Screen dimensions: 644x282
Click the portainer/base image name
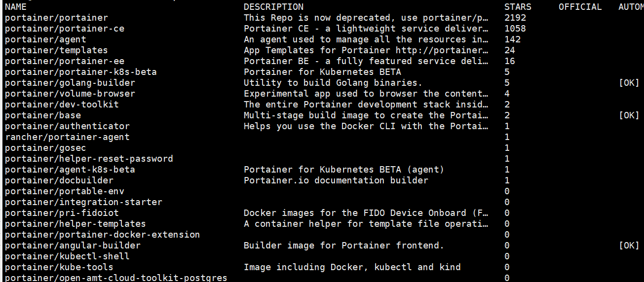[x=43, y=115]
